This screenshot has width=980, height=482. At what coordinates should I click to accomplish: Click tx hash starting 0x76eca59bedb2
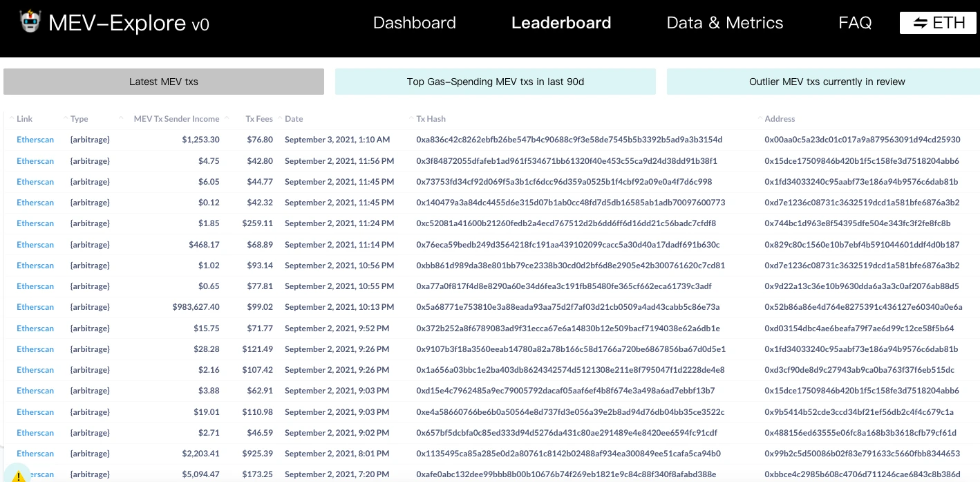pos(568,245)
